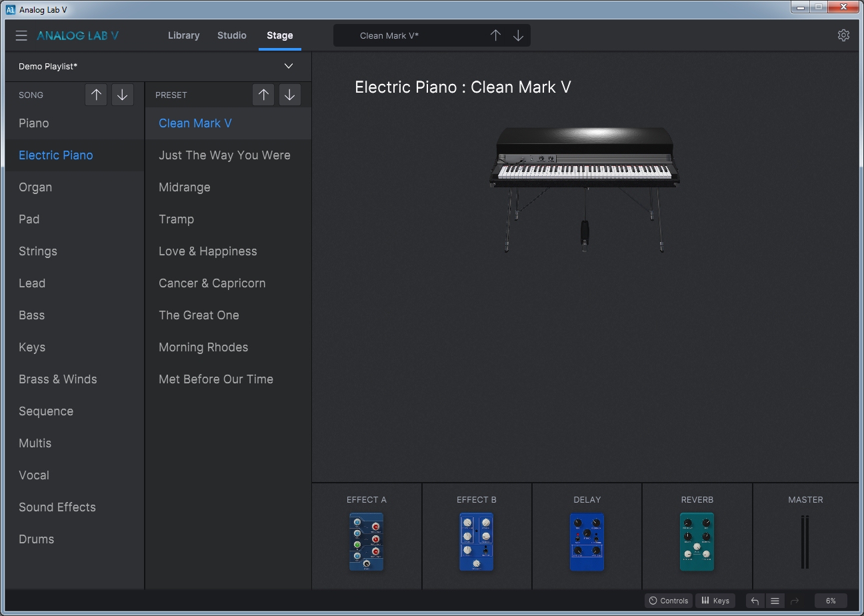Open the history list icon
Viewport: 864px width, 616px height.
pyautogui.click(x=775, y=601)
